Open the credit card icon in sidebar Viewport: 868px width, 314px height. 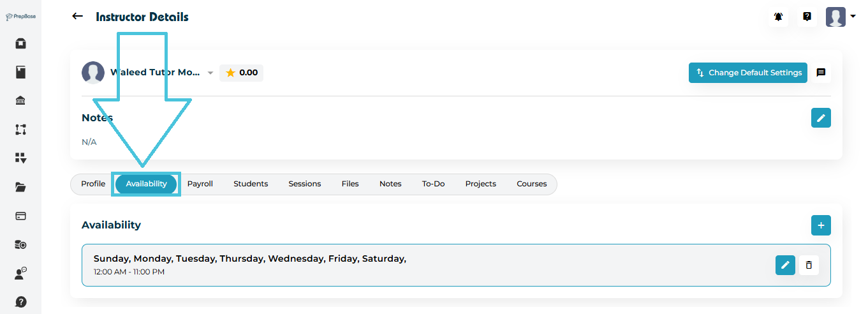click(x=20, y=216)
